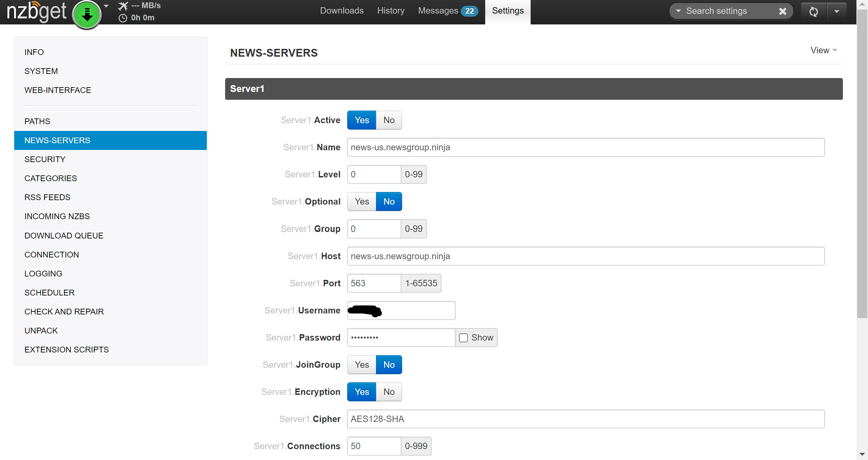
Task: Expand the View dropdown
Action: click(823, 50)
